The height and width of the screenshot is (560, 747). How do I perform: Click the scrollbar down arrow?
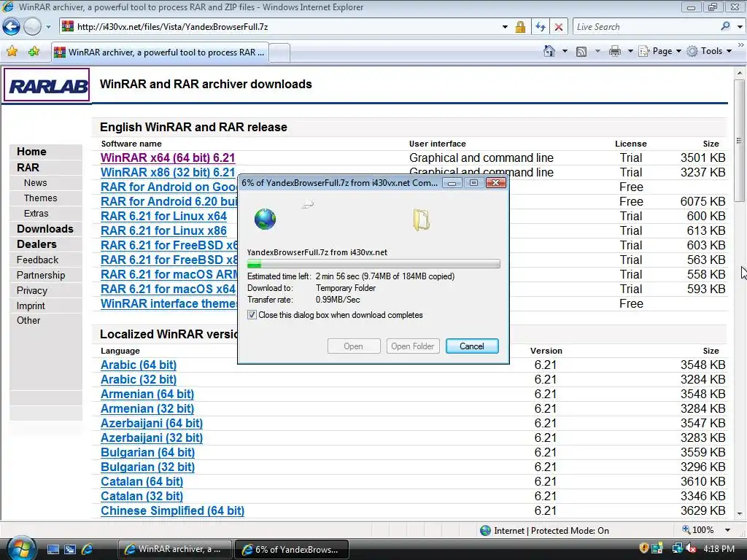[740, 514]
